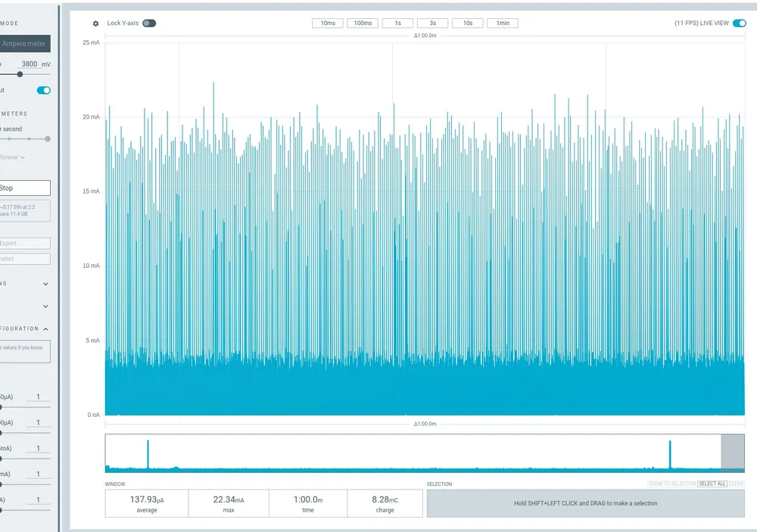Select the Ampere meter mode
Image resolution: width=757 pixels, height=532 pixels.
pyautogui.click(x=24, y=44)
